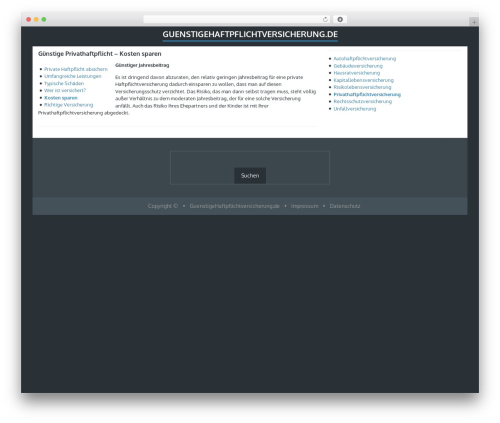Image resolution: width=500 pixels, height=423 pixels.
Task: Open the Datenschutz footer link
Action: 345,206
